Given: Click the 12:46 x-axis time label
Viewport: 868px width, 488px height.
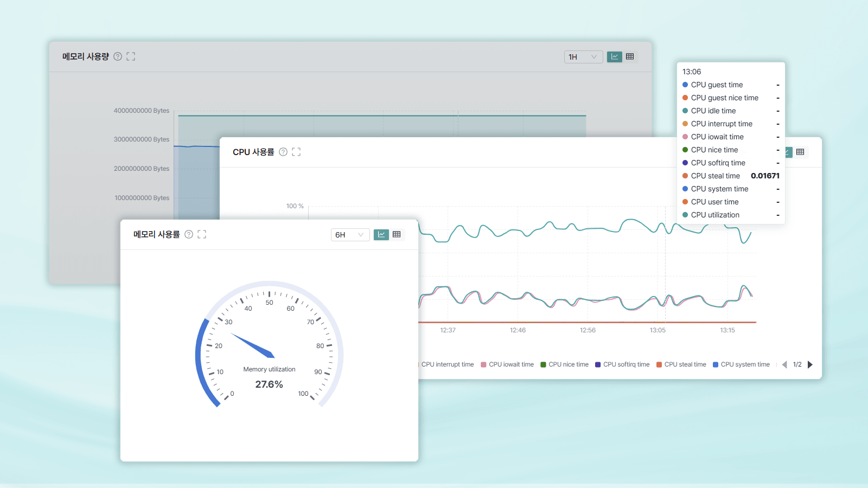Looking at the screenshot, I should coord(518,330).
